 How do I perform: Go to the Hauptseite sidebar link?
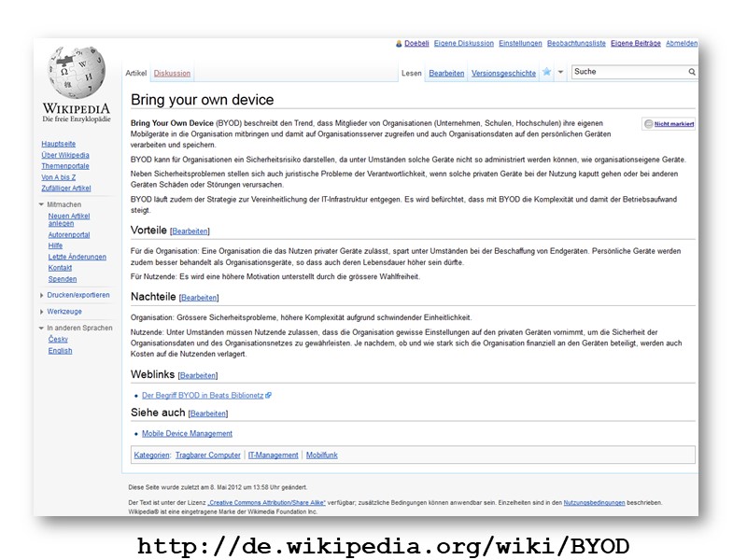click(x=59, y=144)
